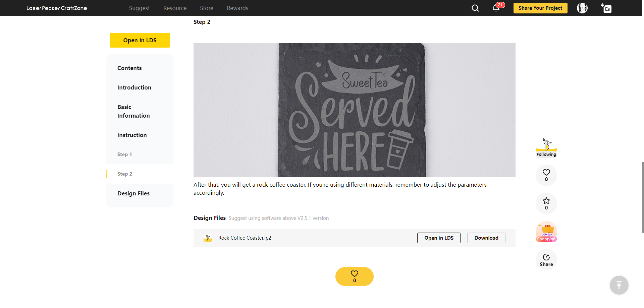Switch language with the En icon

point(606,8)
